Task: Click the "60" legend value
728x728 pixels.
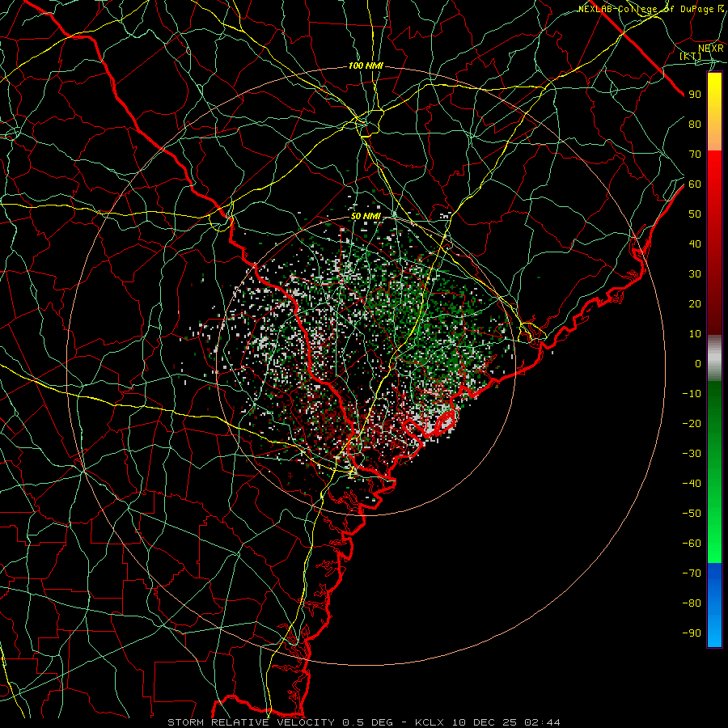Action: click(695, 184)
